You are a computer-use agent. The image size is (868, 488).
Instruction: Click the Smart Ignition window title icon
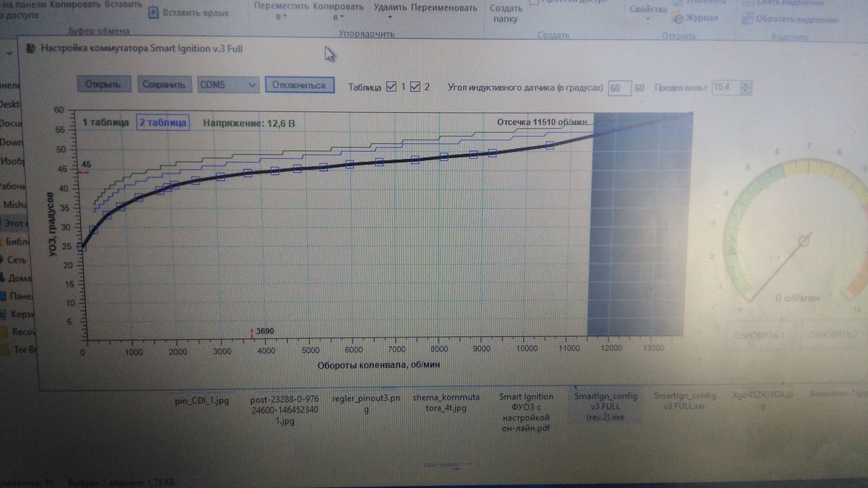30,50
